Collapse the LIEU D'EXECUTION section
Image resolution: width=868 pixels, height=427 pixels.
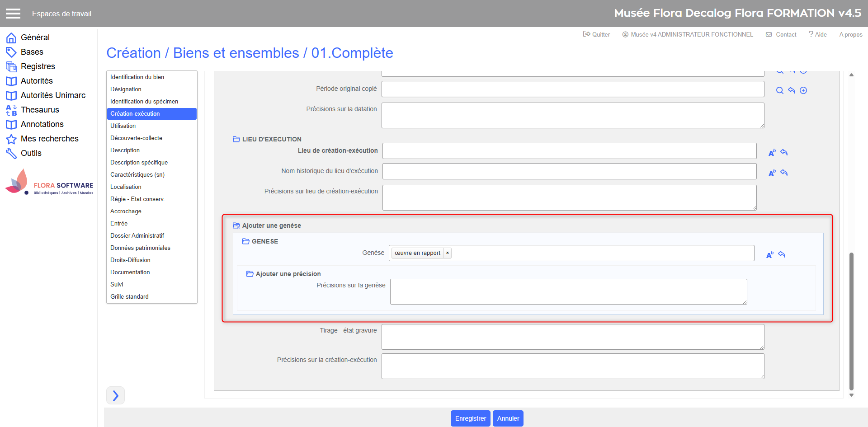[236, 139]
